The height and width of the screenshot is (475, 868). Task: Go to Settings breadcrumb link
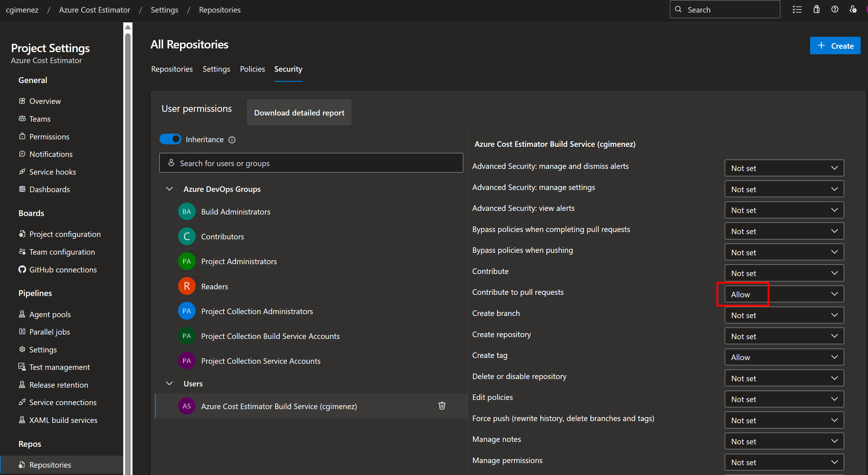point(164,10)
